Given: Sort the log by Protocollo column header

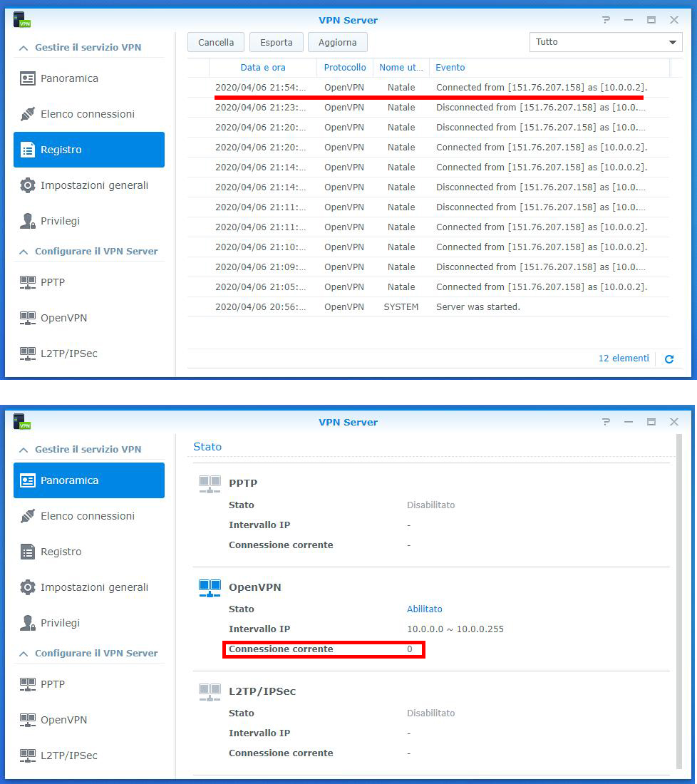Looking at the screenshot, I should [x=345, y=68].
